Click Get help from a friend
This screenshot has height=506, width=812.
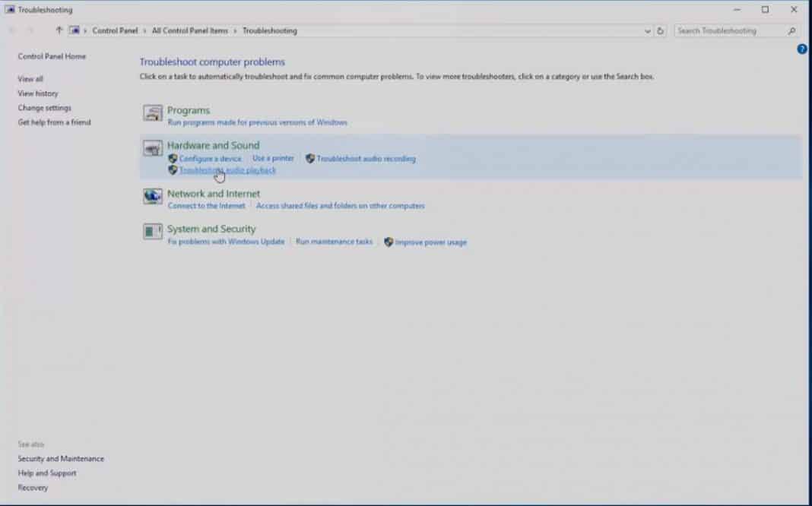[x=55, y=122]
